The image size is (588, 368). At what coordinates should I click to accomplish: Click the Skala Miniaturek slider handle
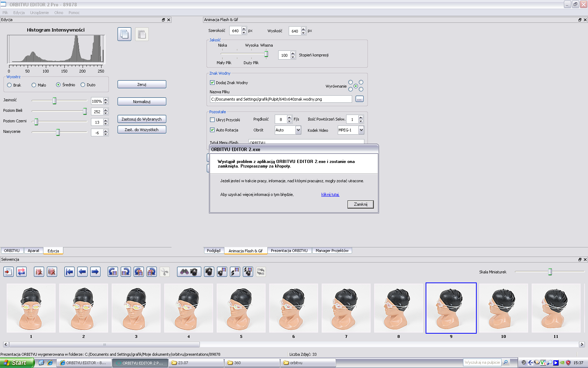pos(550,272)
